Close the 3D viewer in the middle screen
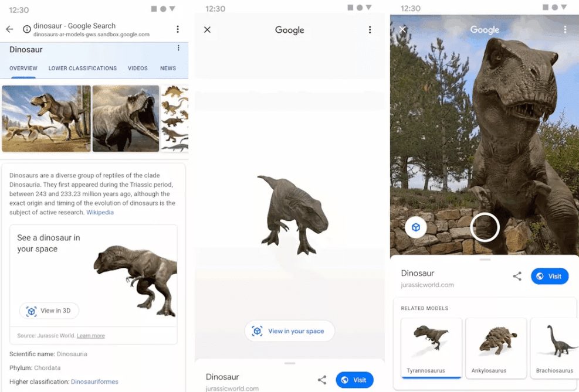Image resolution: width=579 pixels, height=392 pixels. 207,29
